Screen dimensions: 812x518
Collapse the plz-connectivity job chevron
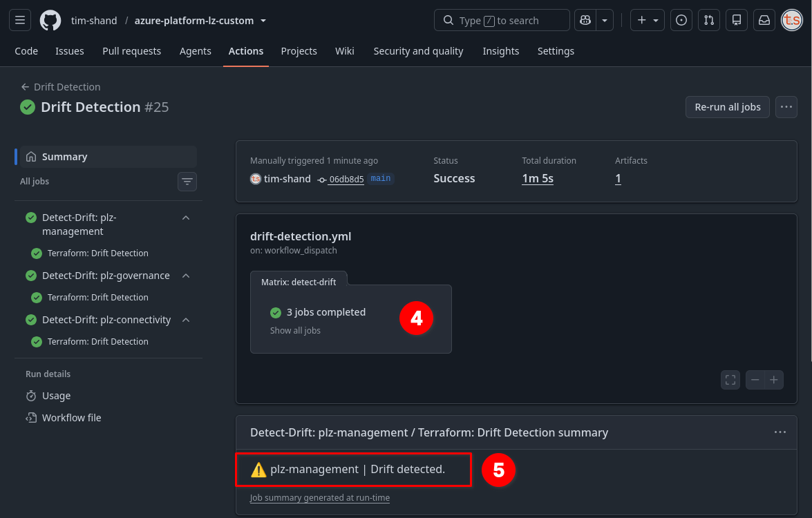pyautogui.click(x=186, y=320)
